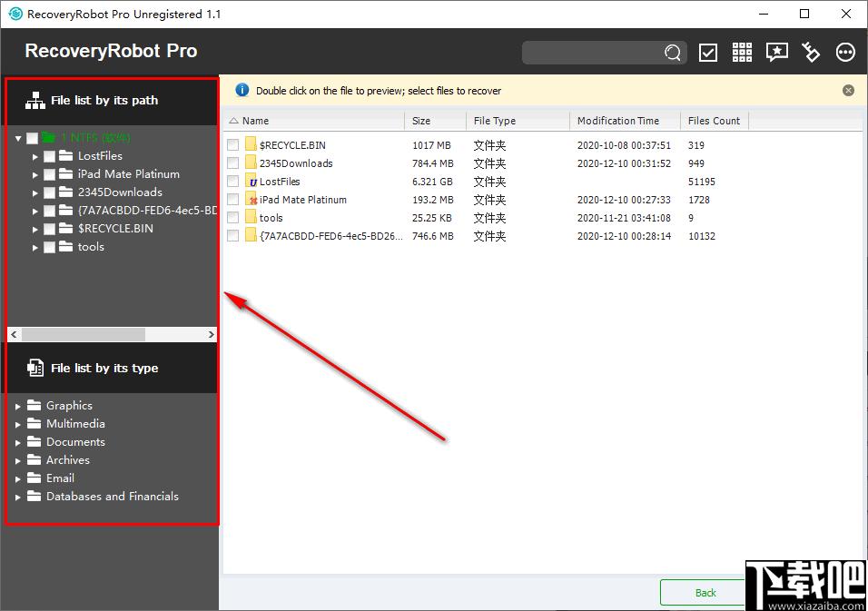
Task: Click the search input field
Action: point(592,53)
